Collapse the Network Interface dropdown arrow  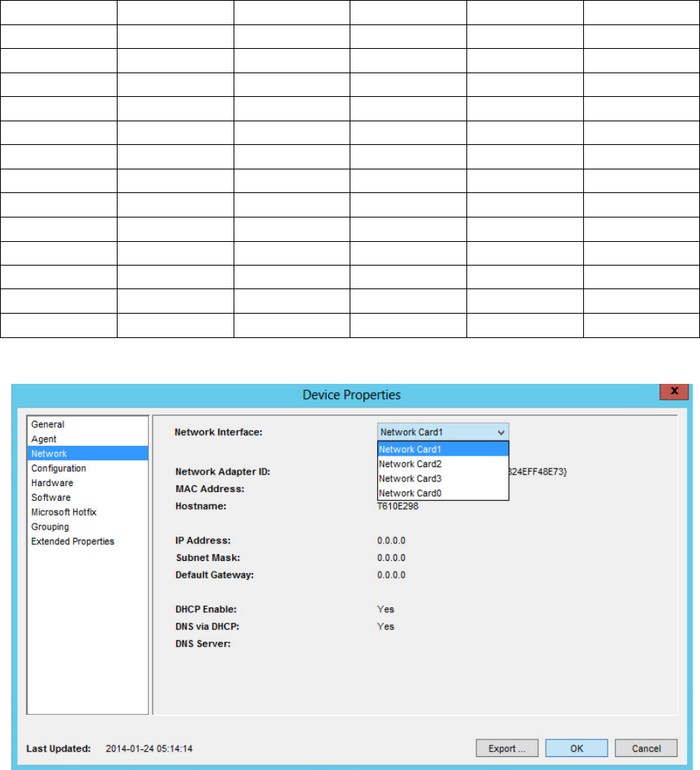click(501, 433)
